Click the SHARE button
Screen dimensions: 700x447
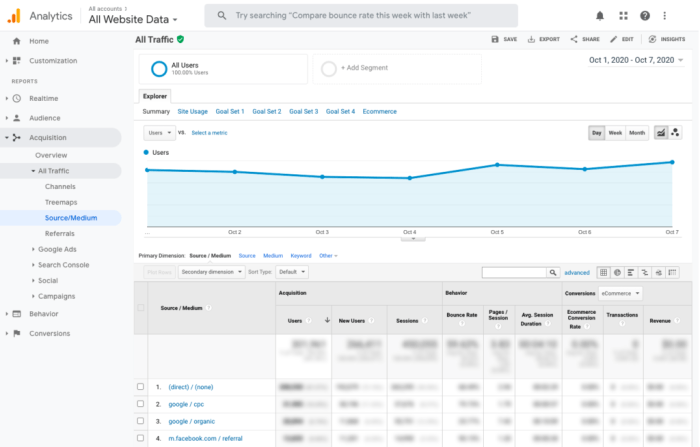pos(585,39)
